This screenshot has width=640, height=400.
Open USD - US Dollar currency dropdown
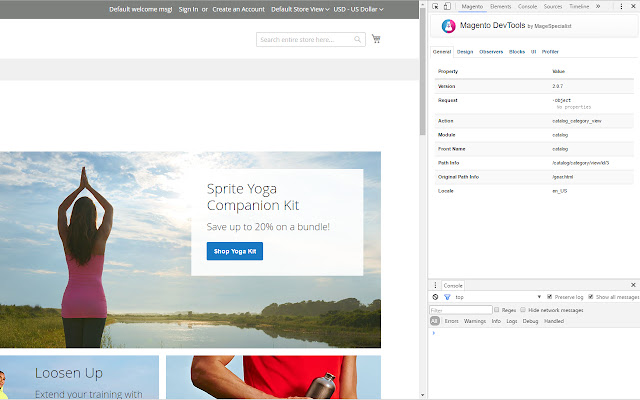(358, 9)
